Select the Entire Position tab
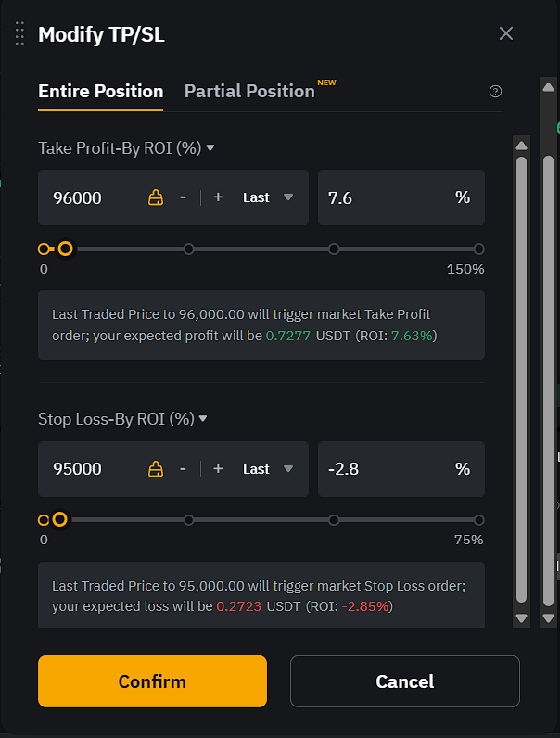 click(101, 91)
